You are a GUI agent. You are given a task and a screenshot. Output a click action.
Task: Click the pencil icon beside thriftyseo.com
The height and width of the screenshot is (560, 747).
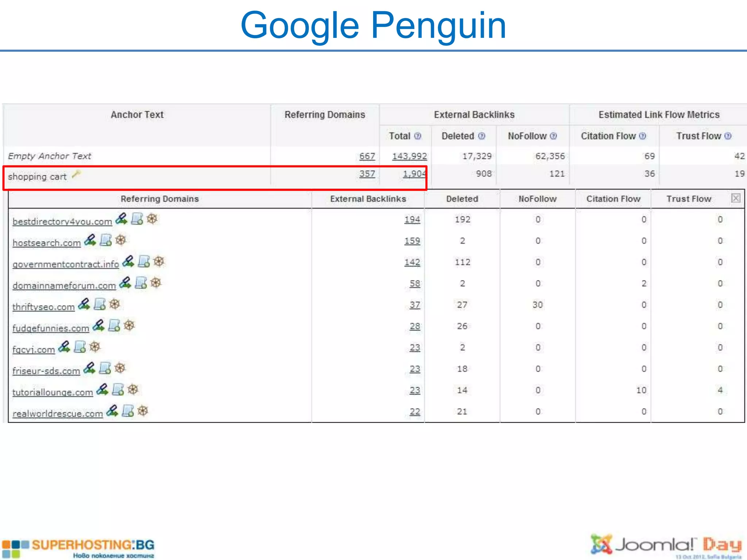click(x=84, y=304)
